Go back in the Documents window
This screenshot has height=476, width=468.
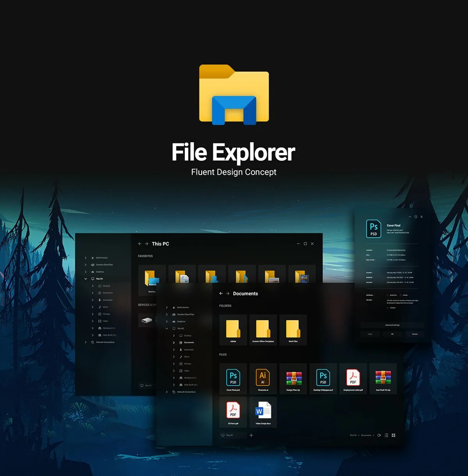coord(221,294)
